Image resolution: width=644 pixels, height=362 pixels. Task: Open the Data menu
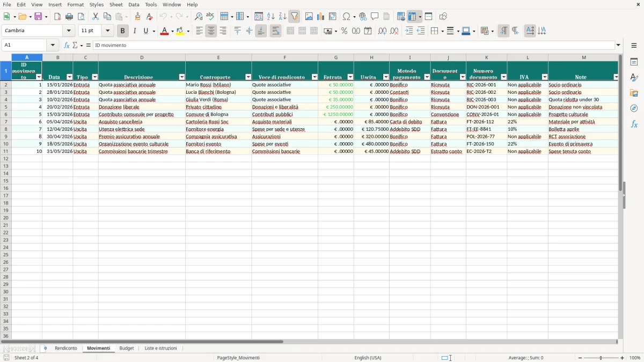pos(134,4)
